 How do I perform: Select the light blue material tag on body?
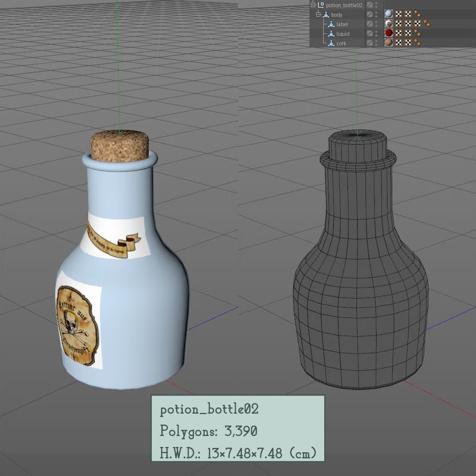[x=389, y=14]
